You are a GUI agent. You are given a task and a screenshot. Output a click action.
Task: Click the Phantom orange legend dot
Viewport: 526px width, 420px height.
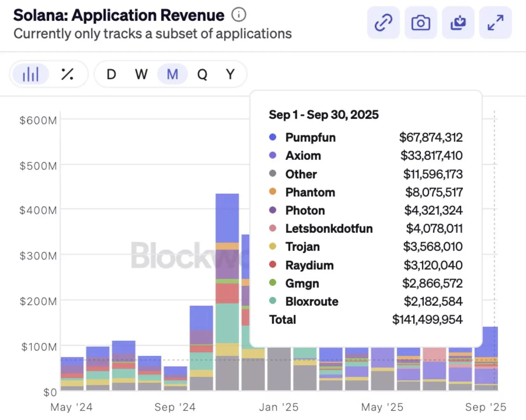tap(273, 192)
